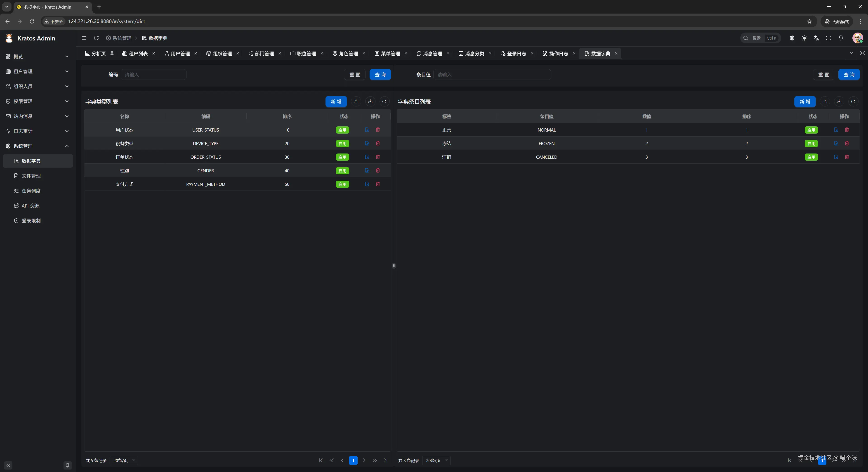Open language translation switcher
The width and height of the screenshot is (868, 472).
(x=816, y=38)
